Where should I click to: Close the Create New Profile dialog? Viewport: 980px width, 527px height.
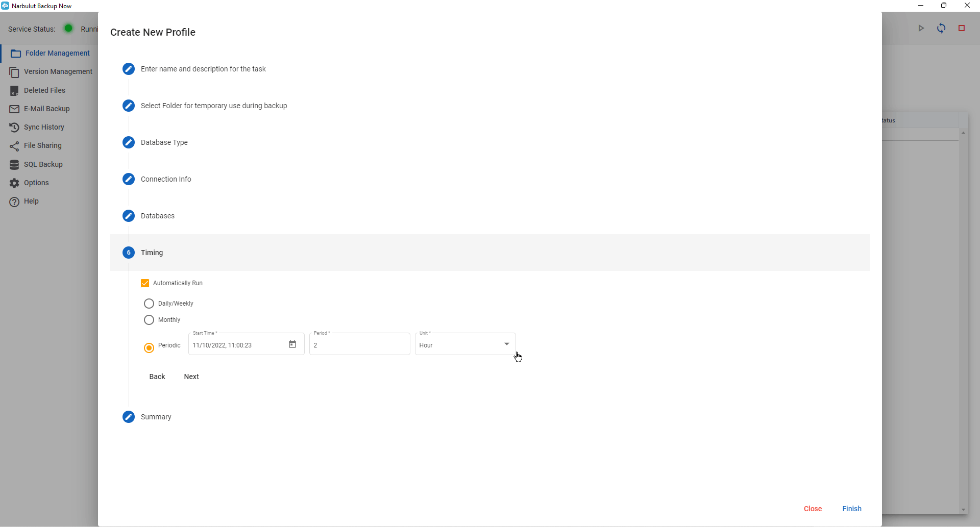click(x=813, y=509)
